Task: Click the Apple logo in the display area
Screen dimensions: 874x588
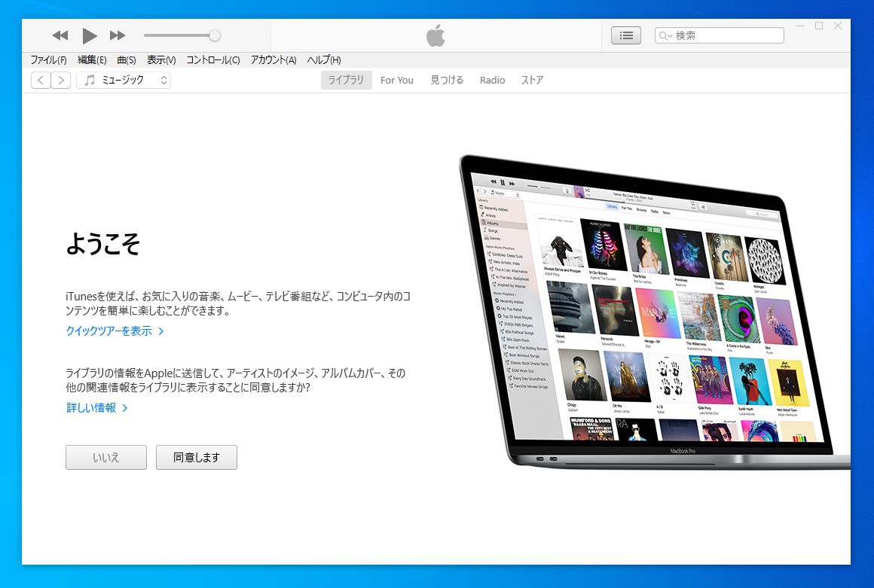Action: [435, 35]
